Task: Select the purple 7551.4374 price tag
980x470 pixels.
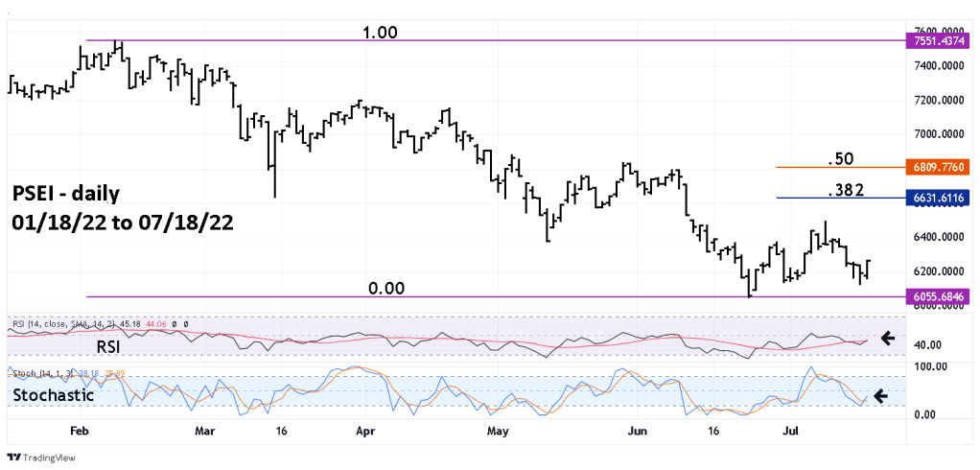Action: coord(938,41)
